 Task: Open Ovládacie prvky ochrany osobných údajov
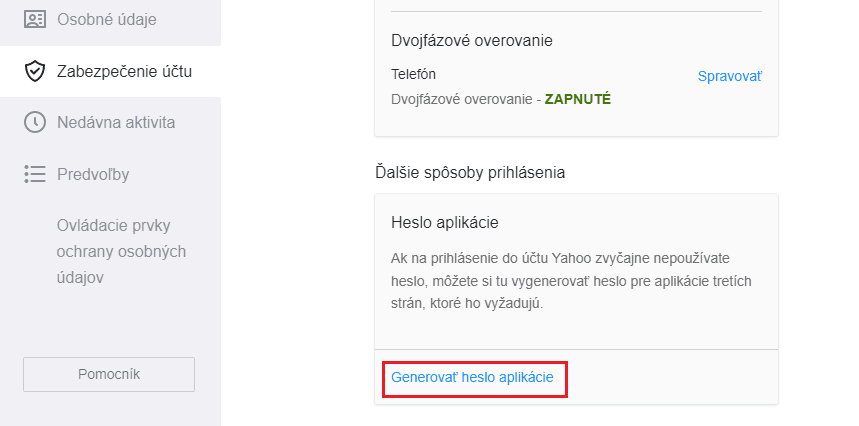[121, 251]
